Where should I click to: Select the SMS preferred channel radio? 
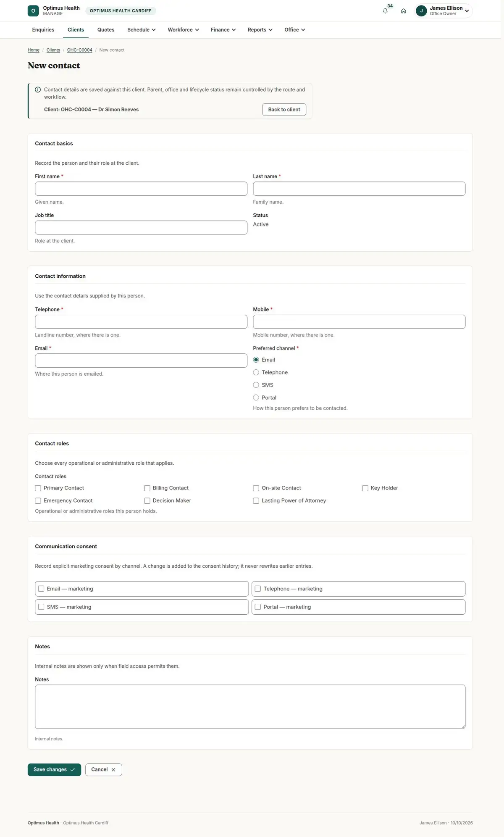pyautogui.click(x=256, y=385)
